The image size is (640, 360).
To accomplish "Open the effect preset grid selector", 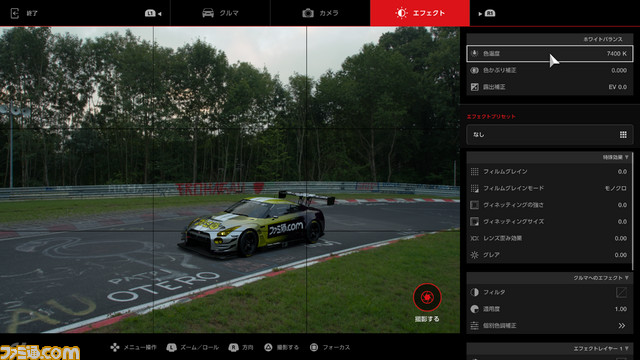I will click(x=623, y=135).
